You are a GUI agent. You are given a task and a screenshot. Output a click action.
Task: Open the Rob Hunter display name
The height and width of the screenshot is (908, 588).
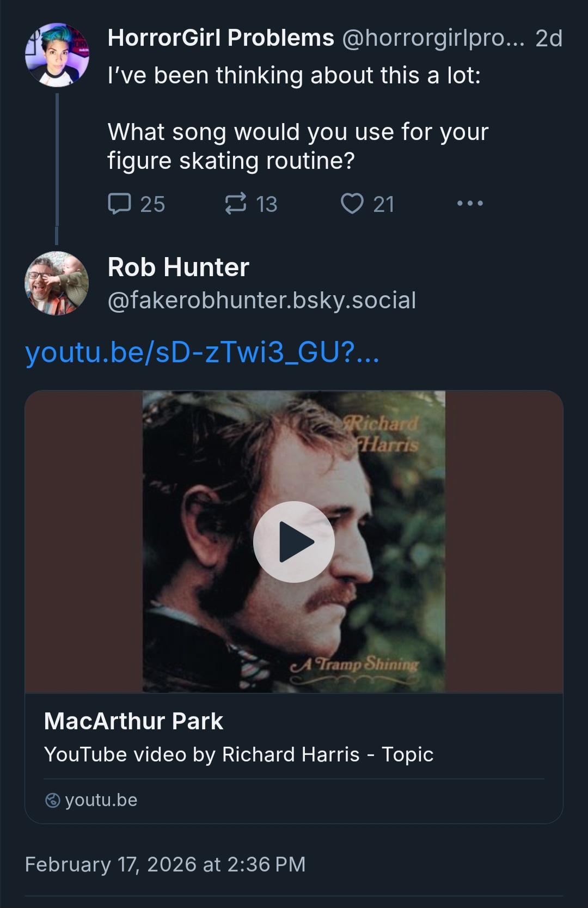178,267
